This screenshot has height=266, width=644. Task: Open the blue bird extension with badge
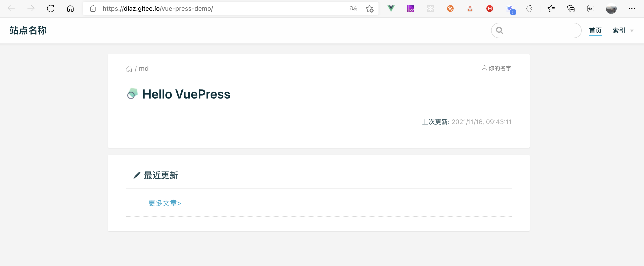click(x=511, y=9)
